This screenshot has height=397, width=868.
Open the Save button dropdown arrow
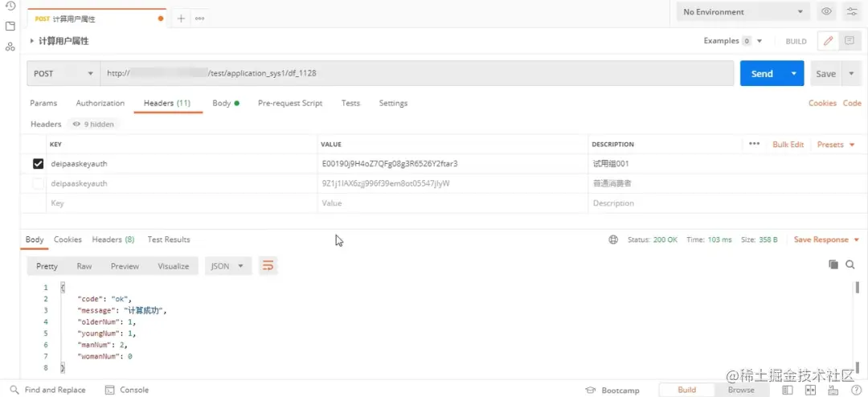point(851,73)
